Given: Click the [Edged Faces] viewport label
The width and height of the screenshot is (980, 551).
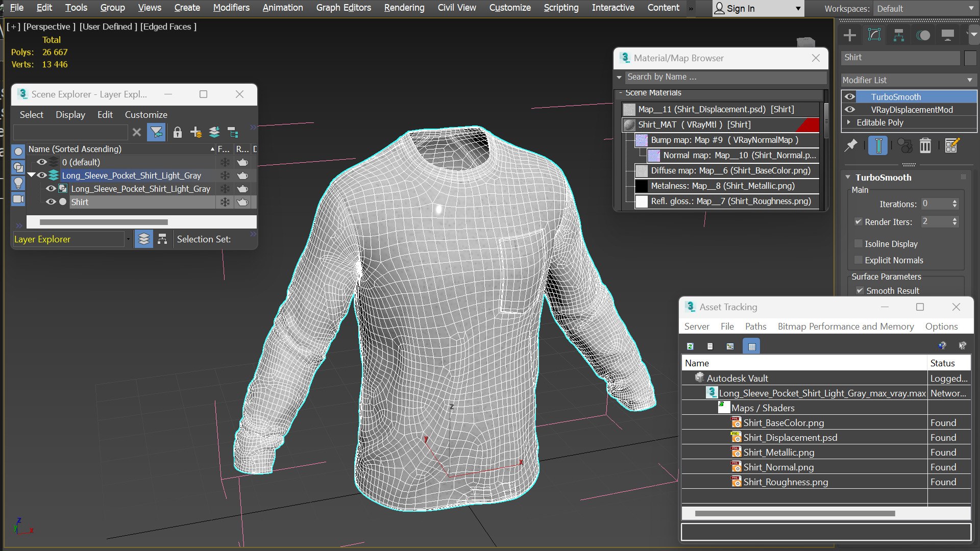Looking at the screenshot, I should click(168, 27).
